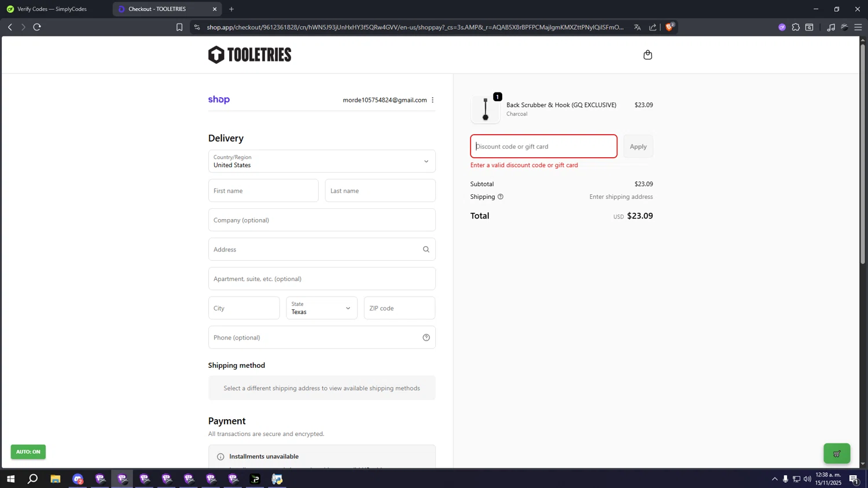Screen dimensions: 868x488
Task: Toggle the AUTO: ON button
Action: pyautogui.click(x=28, y=452)
